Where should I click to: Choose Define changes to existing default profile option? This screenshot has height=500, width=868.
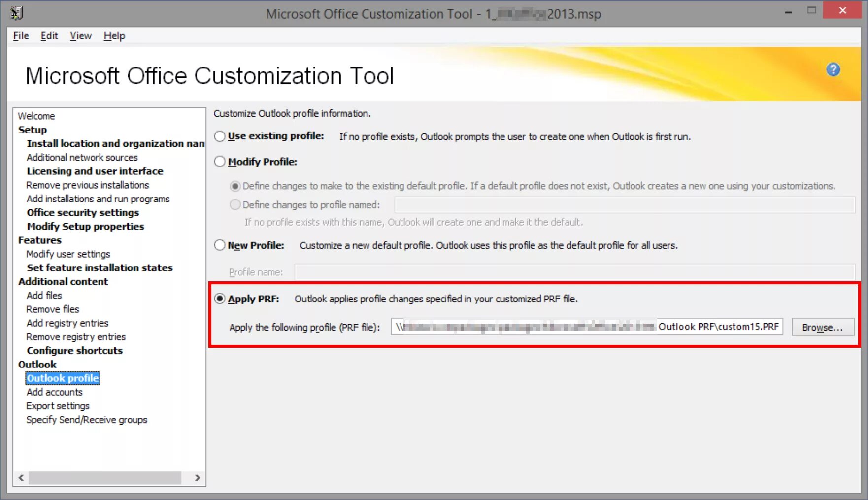pyautogui.click(x=235, y=186)
